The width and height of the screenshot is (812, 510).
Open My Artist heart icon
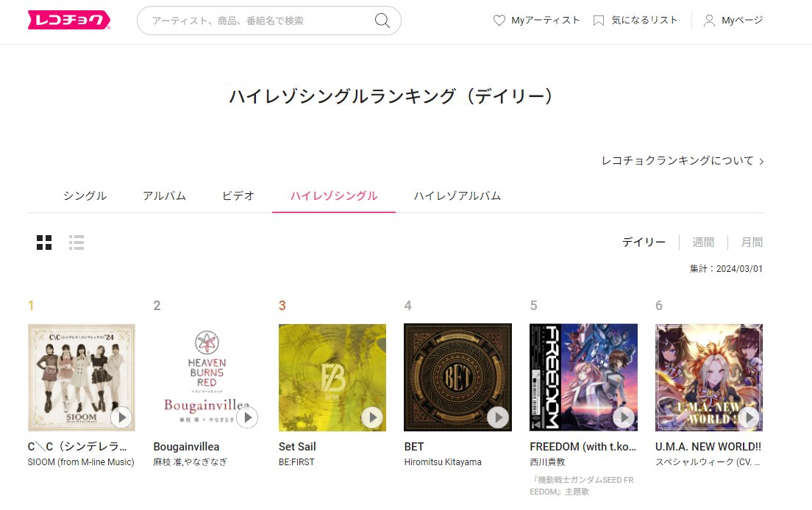point(499,21)
